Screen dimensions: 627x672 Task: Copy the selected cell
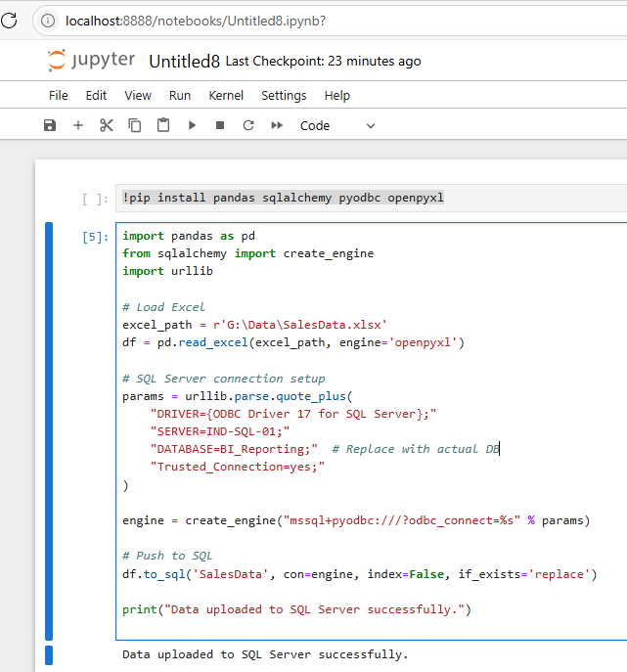pyautogui.click(x=135, y=125)
